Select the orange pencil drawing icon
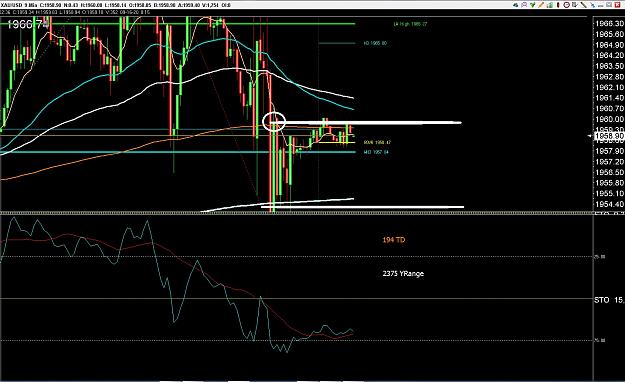Image resolution: width=625 pixels, height=382 pixels. pos(541,5)
